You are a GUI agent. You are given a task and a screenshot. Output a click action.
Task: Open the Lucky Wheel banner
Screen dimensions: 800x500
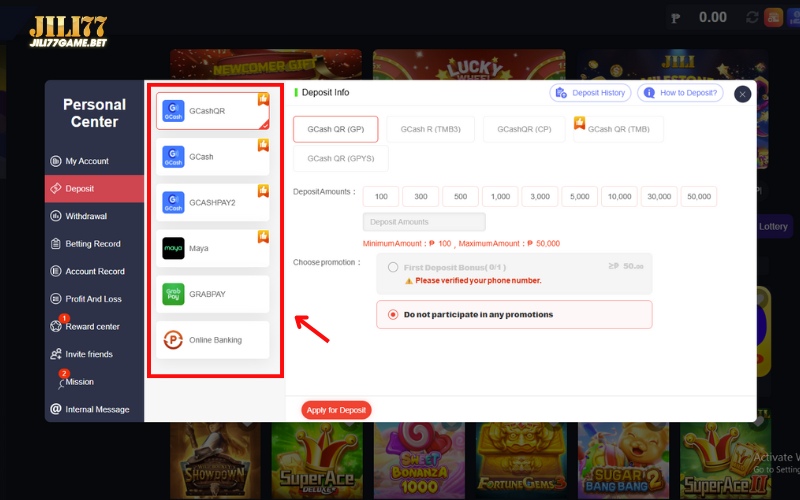click(x=469, y=65)
